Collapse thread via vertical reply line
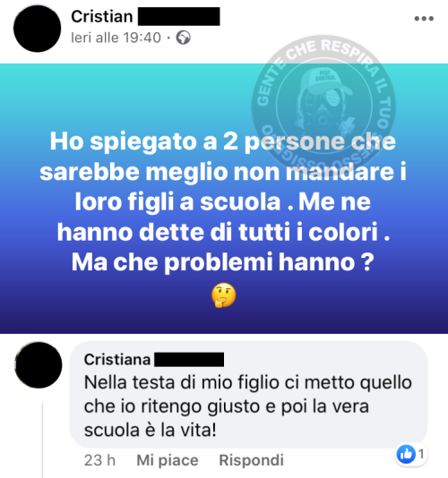The width and height of the screenshot is (448, 478). tap(42, 440)
